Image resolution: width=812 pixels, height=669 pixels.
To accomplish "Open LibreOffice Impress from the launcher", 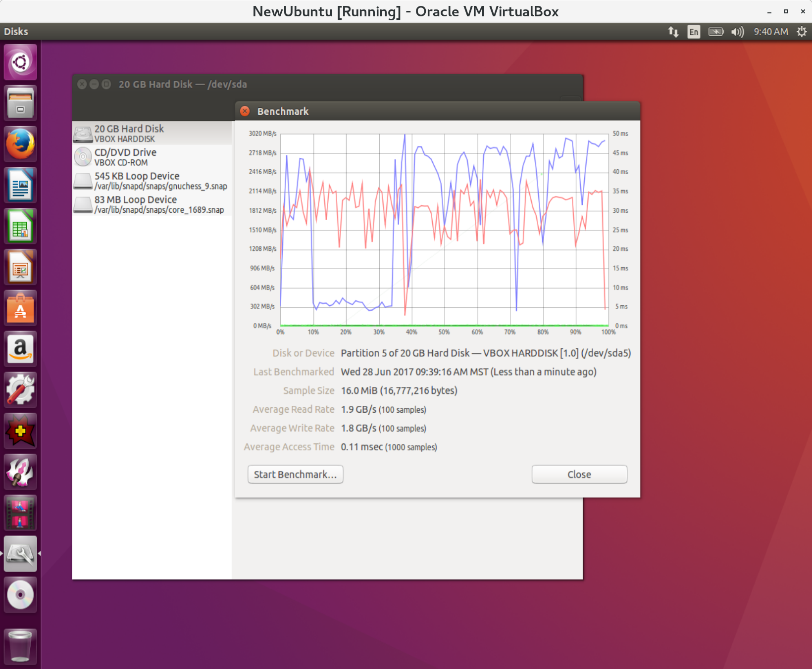I will tap(20, 268).
